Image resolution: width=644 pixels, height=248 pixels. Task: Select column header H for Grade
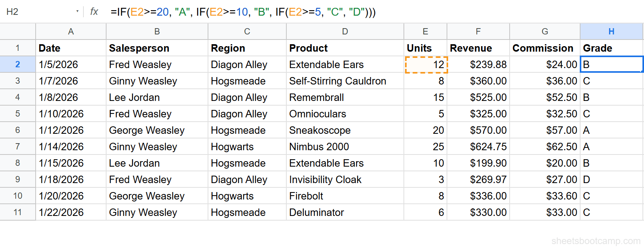click(611, 31)
